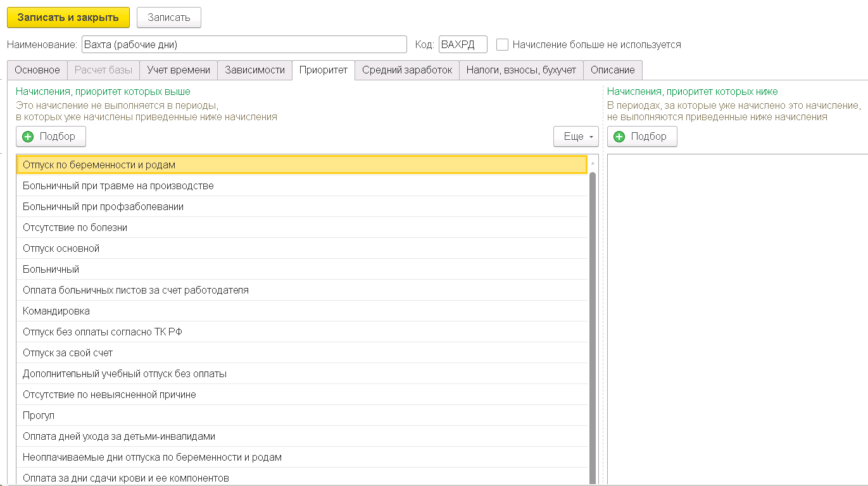Image resolution: width=868 pixels, height=486 pixels.
Task: Open the 'Средний заработок' tab
Action: pyautogui.click(x=407, y=70)
